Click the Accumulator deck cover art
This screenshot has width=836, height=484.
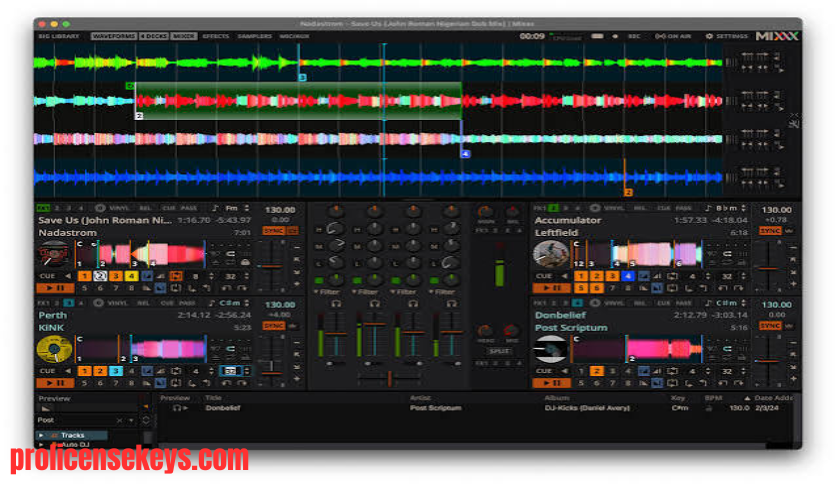coord(551,254)
